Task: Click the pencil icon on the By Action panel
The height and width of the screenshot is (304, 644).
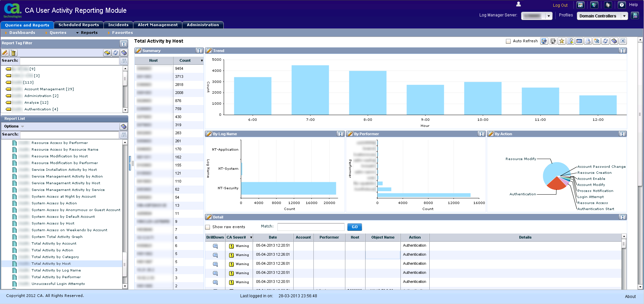Action: 491,134
